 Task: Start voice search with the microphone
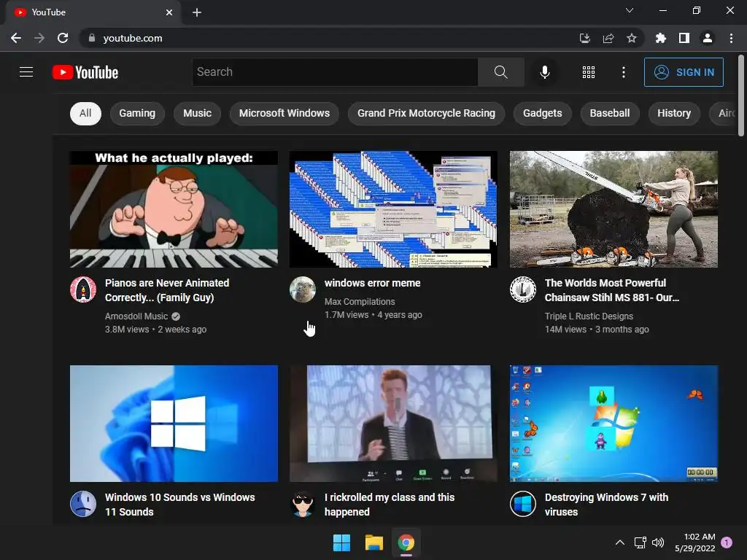coord(544,72)
